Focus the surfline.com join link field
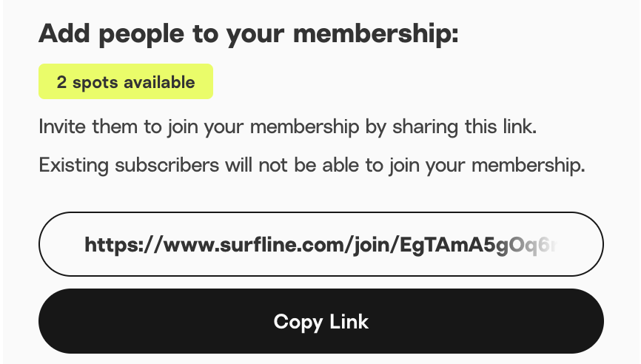641x364 pixels. click(321, 244)
